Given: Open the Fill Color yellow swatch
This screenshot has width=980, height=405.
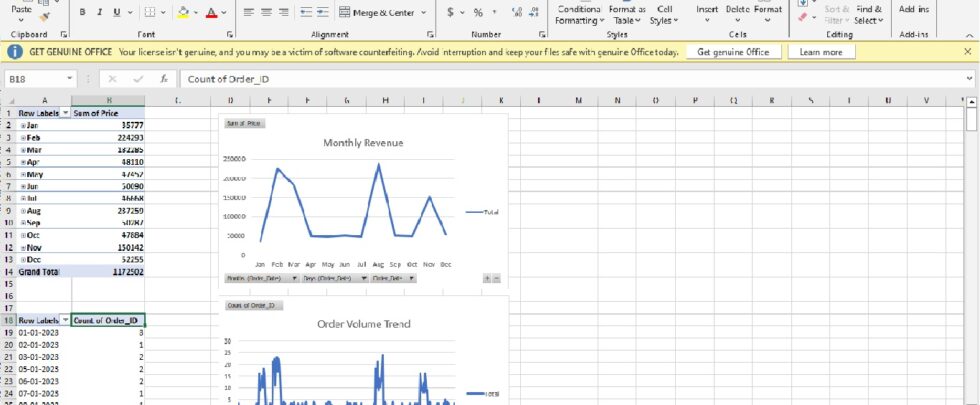Looking at the screenshot, I should click(x=182, y=12).
